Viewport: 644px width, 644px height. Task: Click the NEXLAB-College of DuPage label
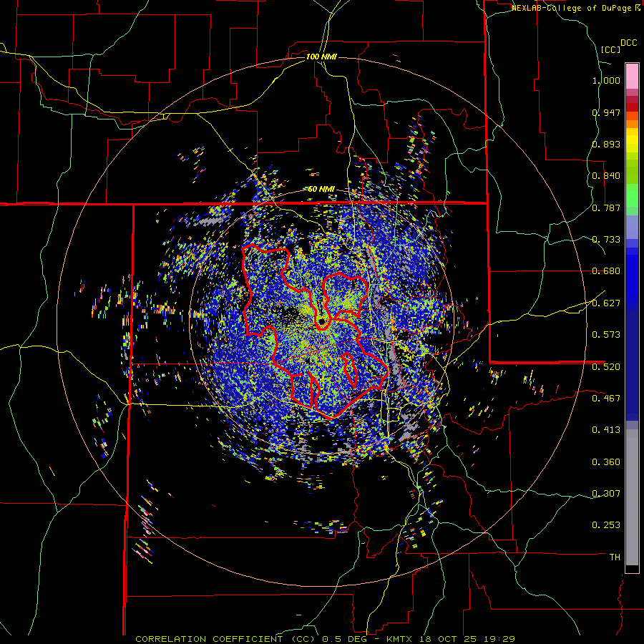click(571, 8)
